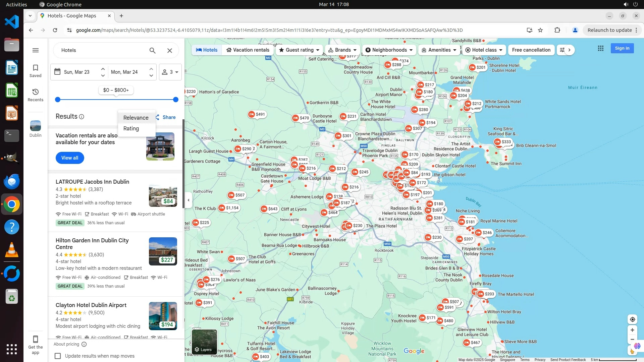
Task: Toggle the Free cancellation filter
Action: [x=531, y=50]
